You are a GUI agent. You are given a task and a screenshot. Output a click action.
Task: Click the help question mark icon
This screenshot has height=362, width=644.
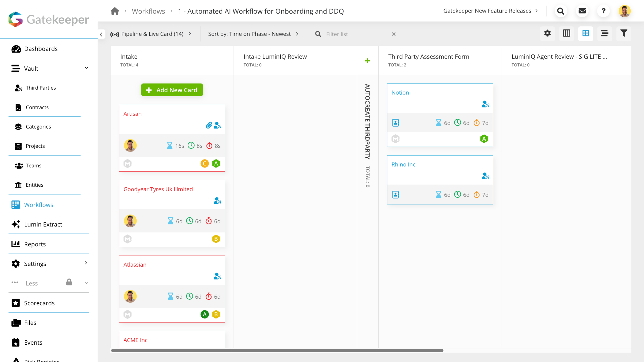click(x=603, y=11)
